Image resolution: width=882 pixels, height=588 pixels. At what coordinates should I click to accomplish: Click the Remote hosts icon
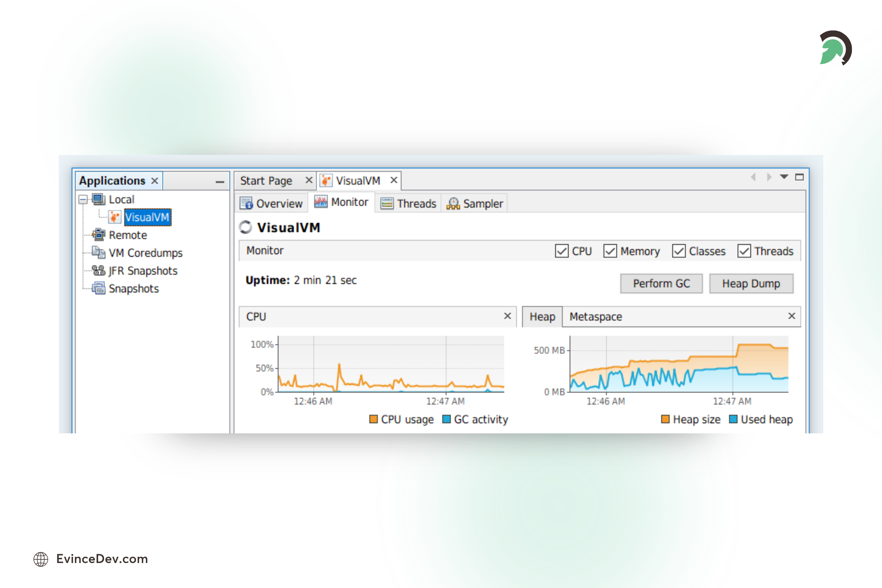click(98, 235)
